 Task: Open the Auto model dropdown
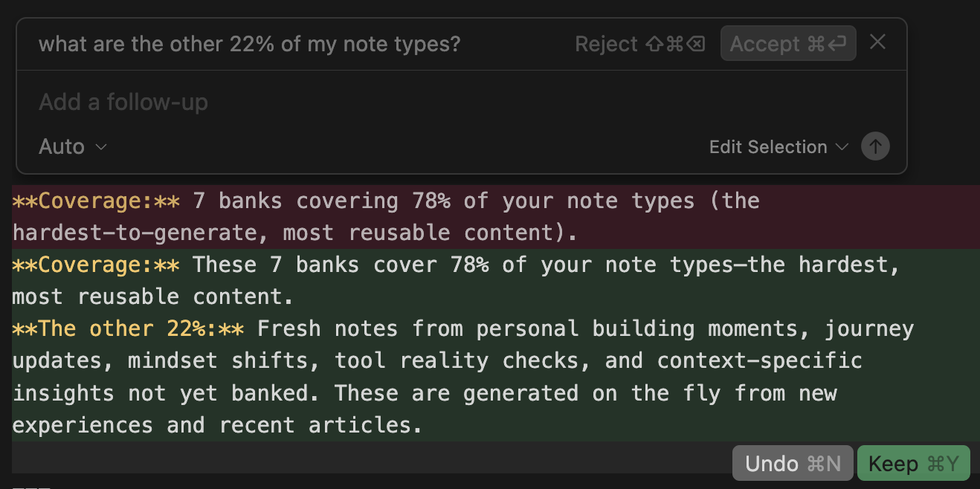click(x=73, y=147)
